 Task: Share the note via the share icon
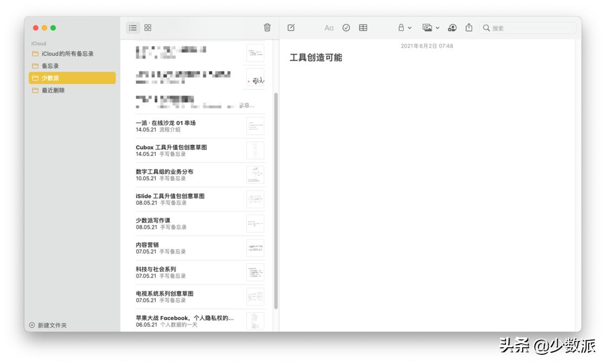[469, 28]
